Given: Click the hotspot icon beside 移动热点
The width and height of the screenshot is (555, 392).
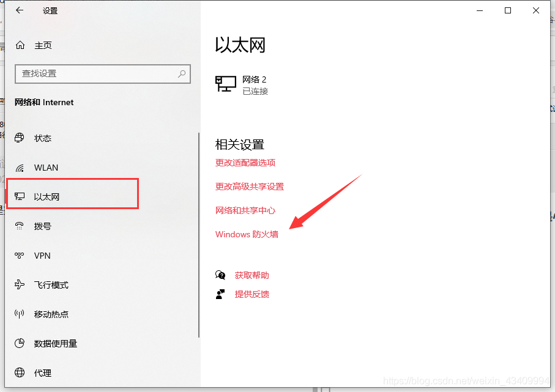Looking at the screenshot, I should tap(20, 314).
